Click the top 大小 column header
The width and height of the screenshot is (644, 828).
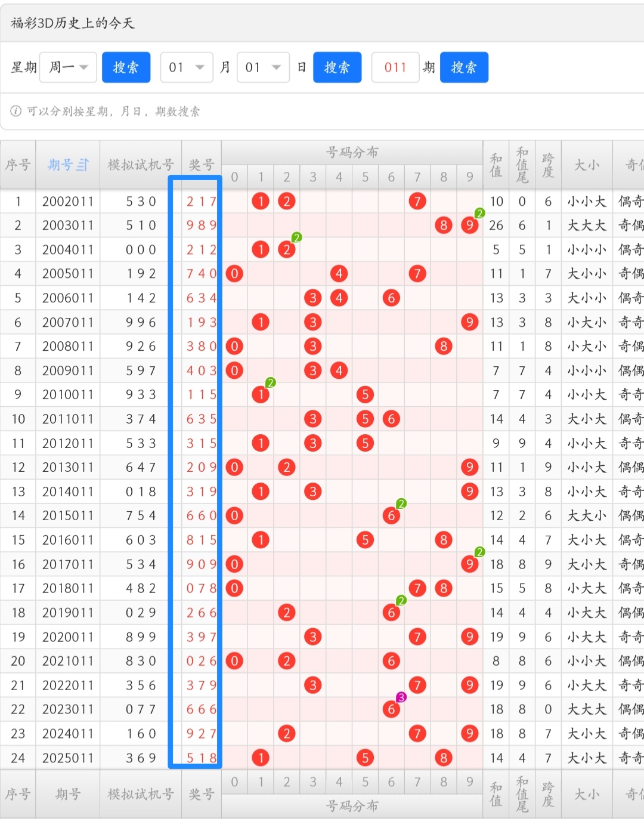(x=587, y=165)
